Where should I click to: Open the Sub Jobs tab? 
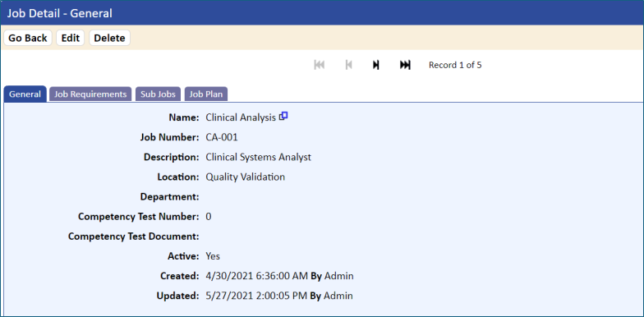[158, 94]
